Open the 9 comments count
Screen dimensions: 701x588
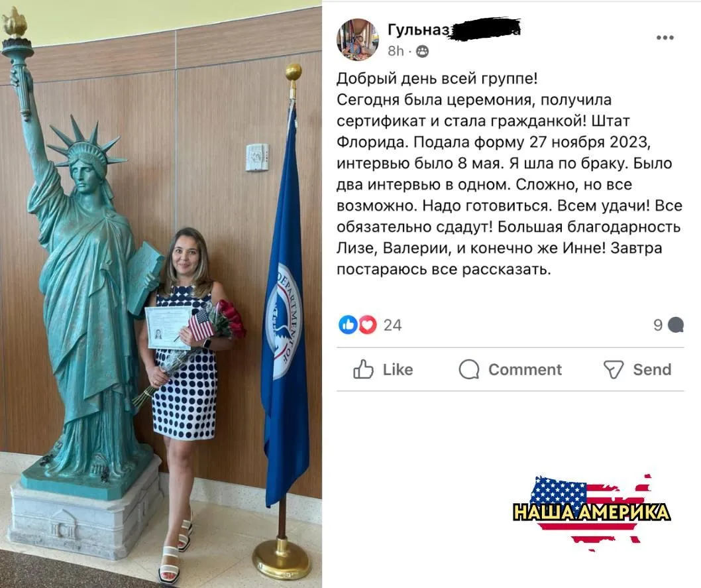point(658,325)
